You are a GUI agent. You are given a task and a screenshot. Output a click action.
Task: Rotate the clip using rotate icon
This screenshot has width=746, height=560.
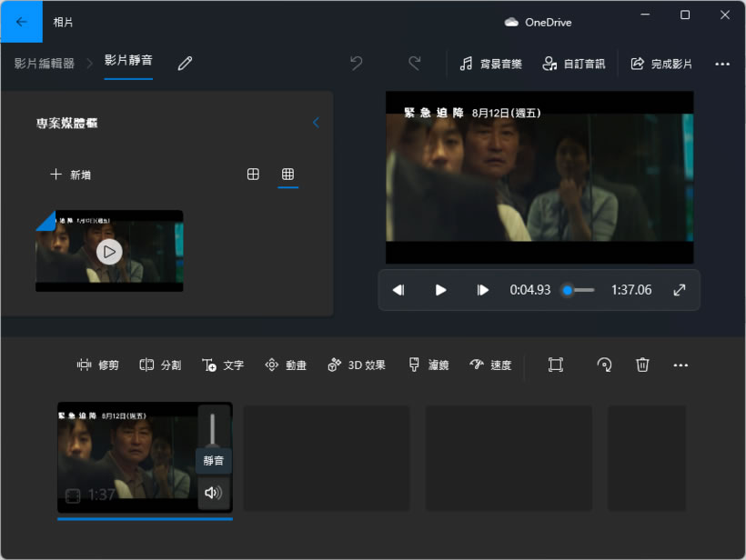pos(604,365)
